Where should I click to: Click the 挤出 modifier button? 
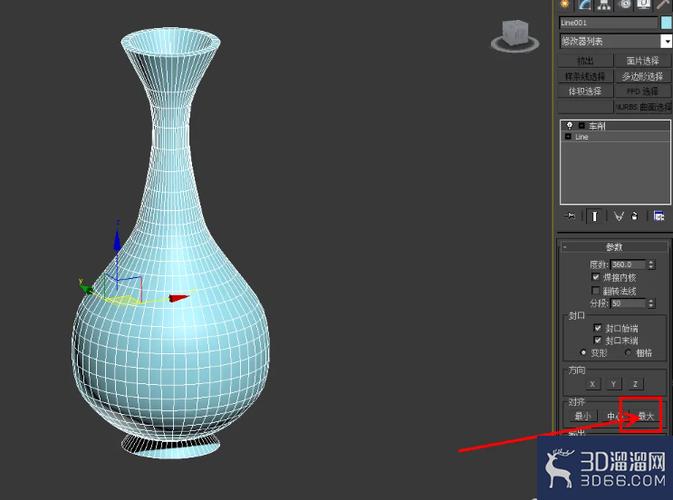tap(585, 61)
